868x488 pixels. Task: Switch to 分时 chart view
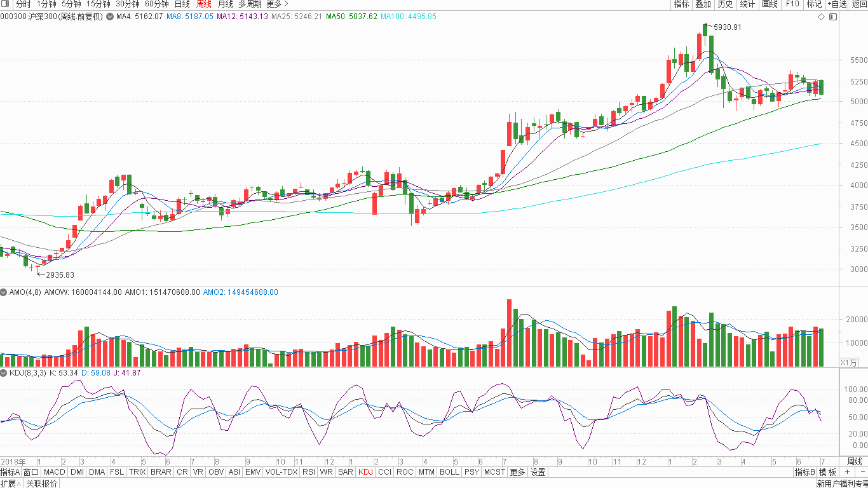pos(23,4)
